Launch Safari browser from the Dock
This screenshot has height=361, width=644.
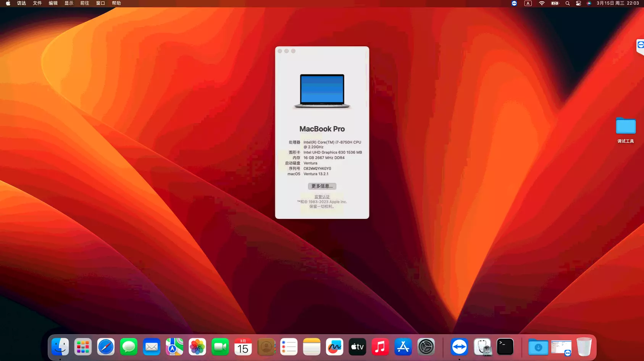[106, 347]
